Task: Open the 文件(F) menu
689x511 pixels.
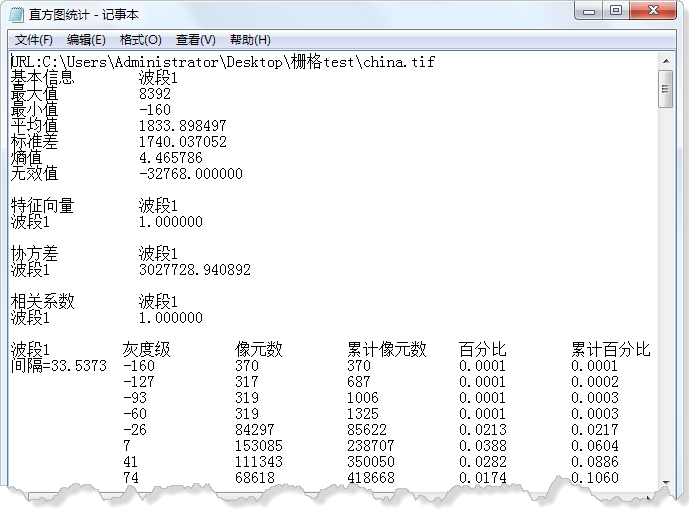Action: coord(34,40)
